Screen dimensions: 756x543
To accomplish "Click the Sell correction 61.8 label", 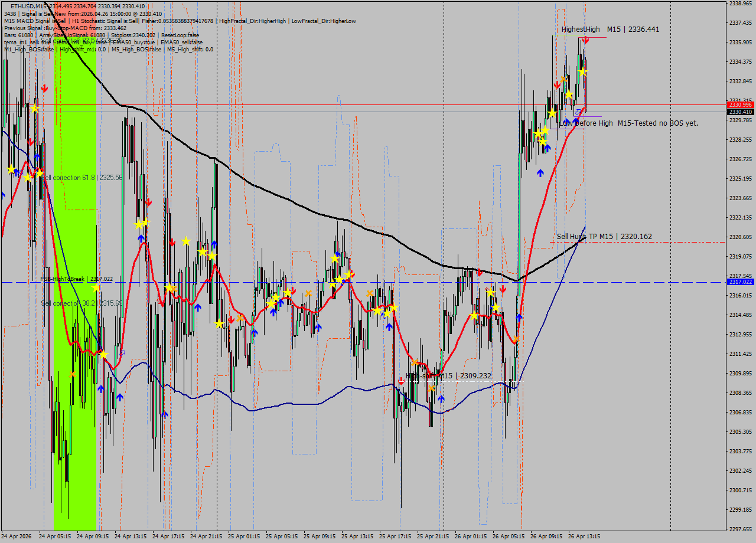I will pyautogui.click(x=82, y=177).
